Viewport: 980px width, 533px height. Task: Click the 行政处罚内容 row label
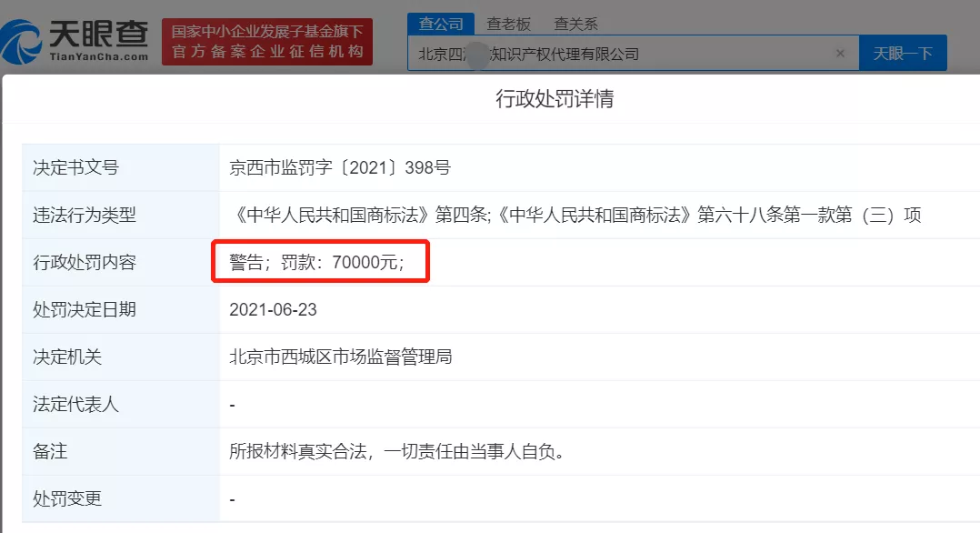pyautogui.click(x=85, y=262)
